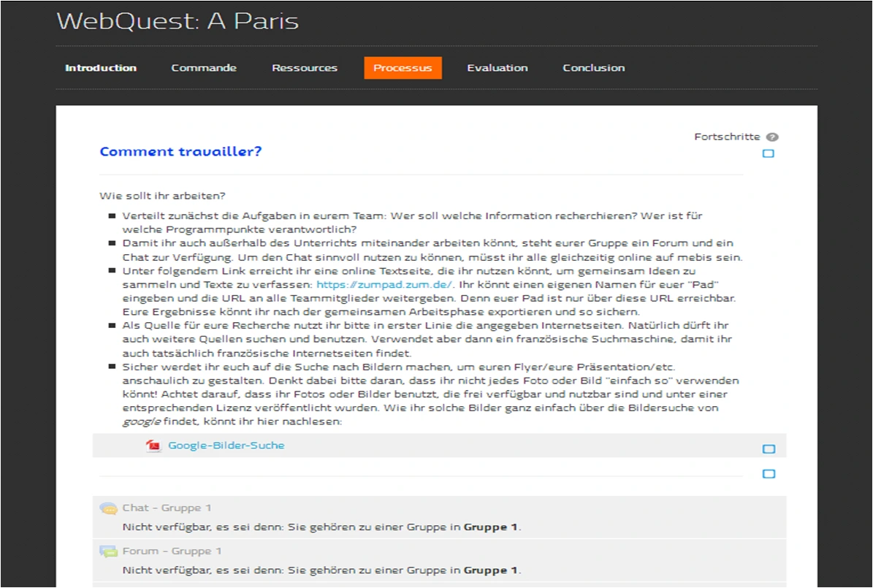Navigate to the Conclusion tab
This screenshot has width=873, height=588.
tap(593, 68)
